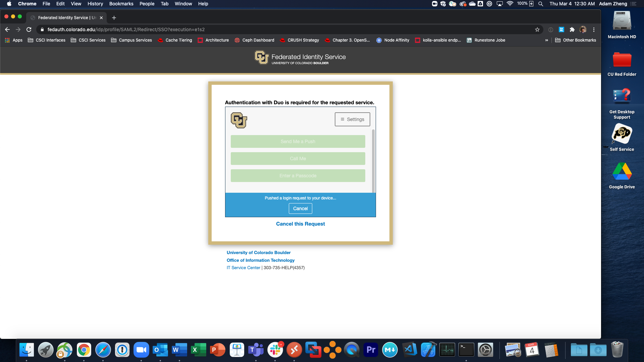Open the Self Service desktop icon

(x=622, y=137)
